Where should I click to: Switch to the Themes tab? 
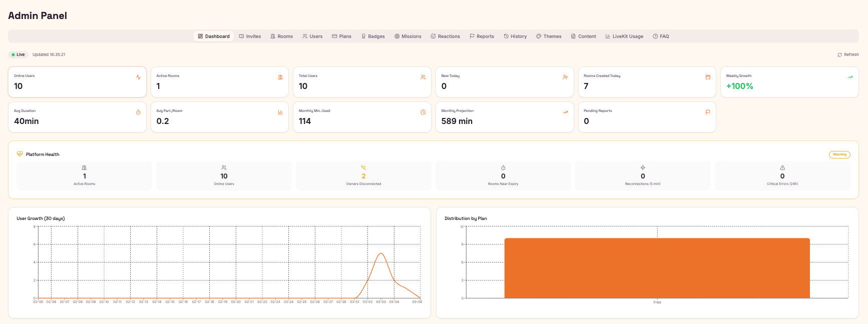tap(549, 36)
